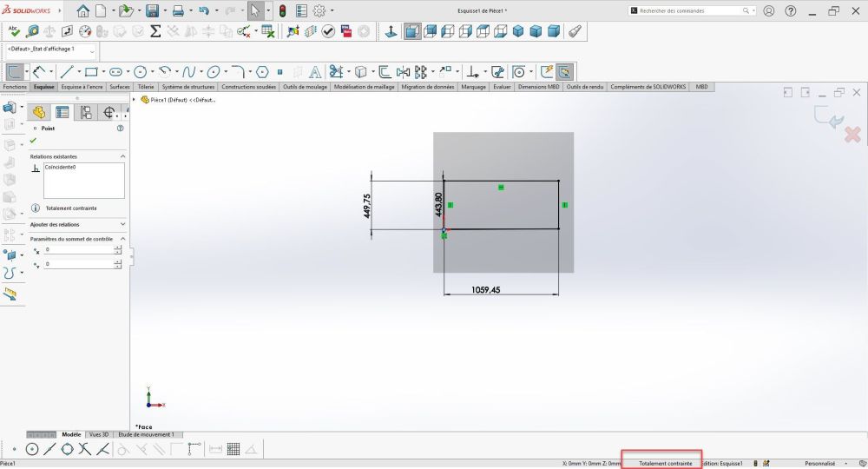
Task: Toggle the Exit Sketch button
Action: coord(15,71)
